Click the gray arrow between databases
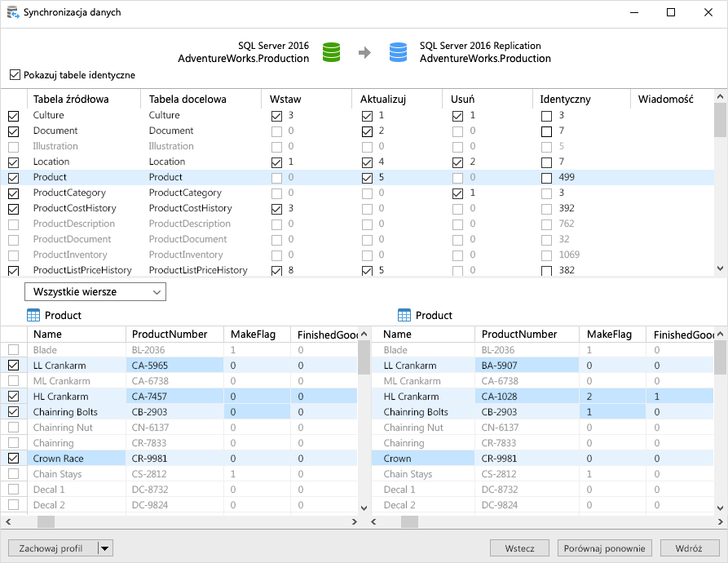Screen dimensions: 728x563 click(365, 52)
